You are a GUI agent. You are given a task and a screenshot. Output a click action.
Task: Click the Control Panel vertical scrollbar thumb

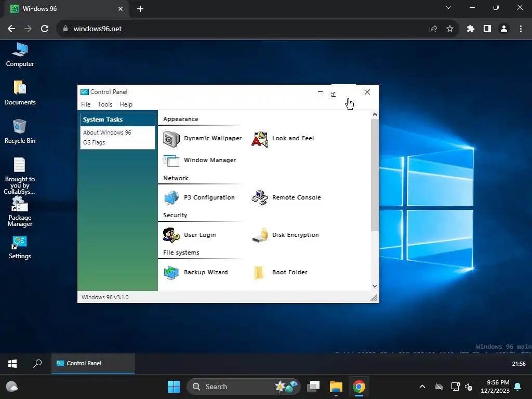(375, 175)
